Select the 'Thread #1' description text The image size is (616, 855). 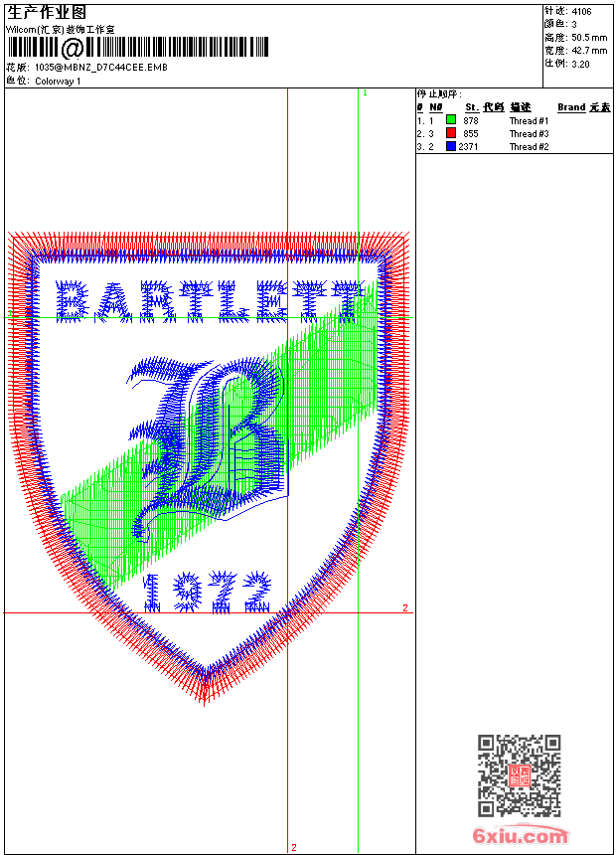tap(529, 120)
